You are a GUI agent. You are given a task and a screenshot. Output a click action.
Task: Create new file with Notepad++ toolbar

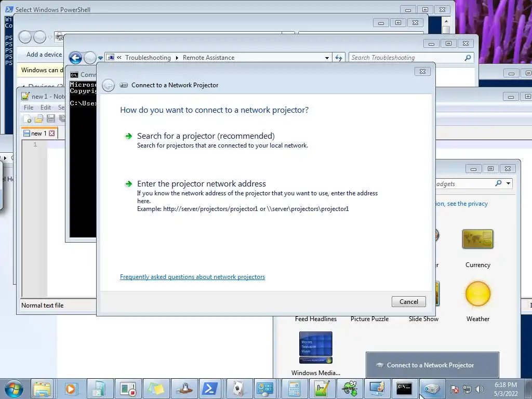click(x=28, y=118)
